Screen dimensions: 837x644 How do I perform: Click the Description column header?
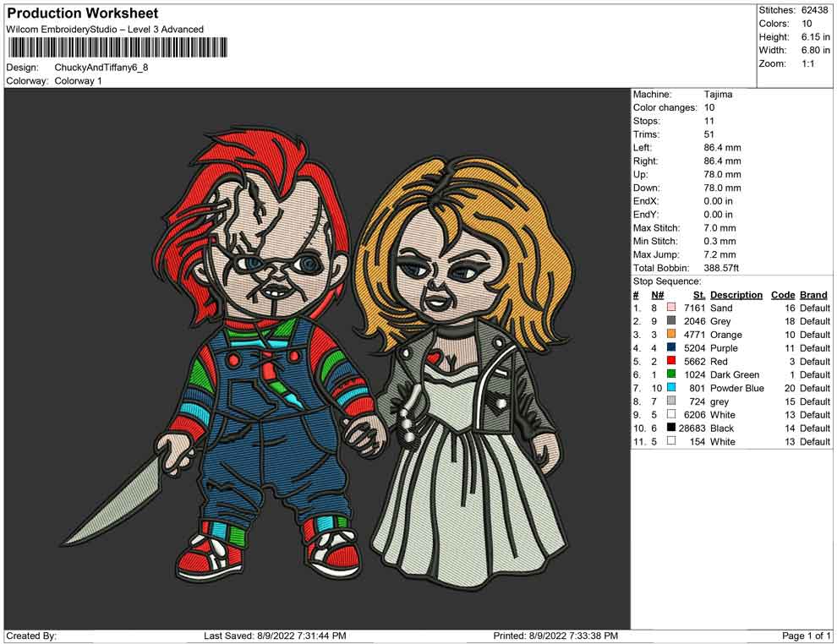tap(736, 295)
